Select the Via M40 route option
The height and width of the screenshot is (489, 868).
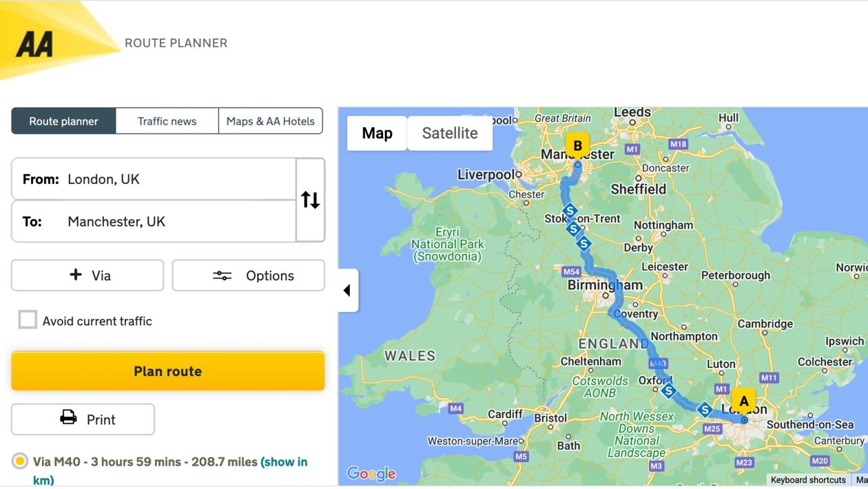pyautogui.click(x=20, y=461)
